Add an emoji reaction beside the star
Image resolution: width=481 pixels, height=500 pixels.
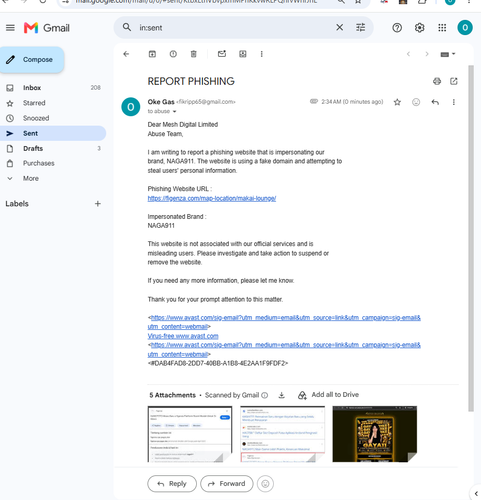point(416,102)
